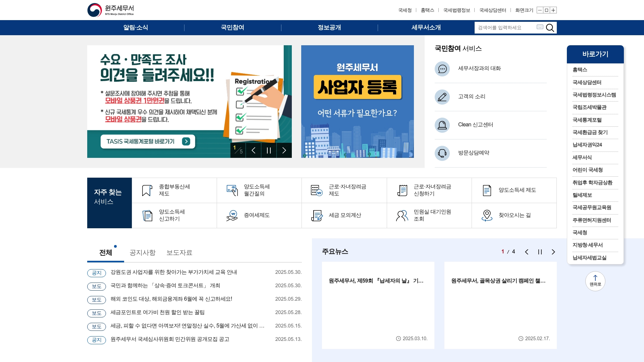This screenshot has width=644, height=362.
Task: Open notice 국세심사위원회 민간위원 공개모집 공고
Action: click(x=170, y=339)
